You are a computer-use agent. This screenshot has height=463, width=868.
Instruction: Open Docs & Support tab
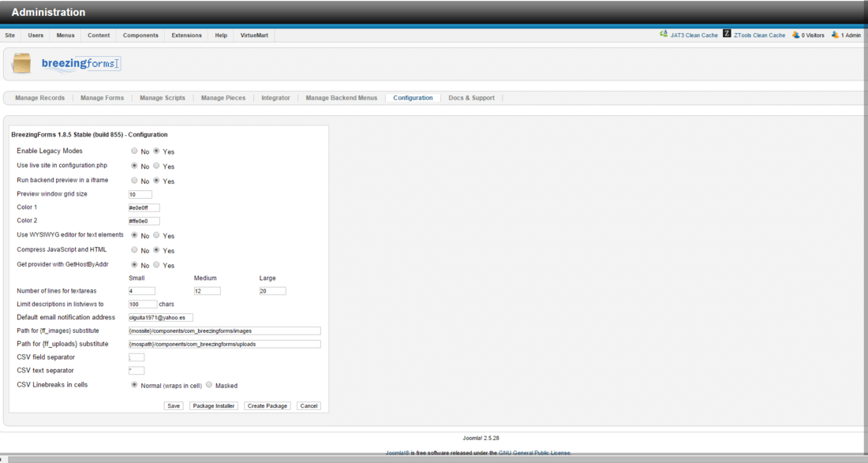click(472, 98)
